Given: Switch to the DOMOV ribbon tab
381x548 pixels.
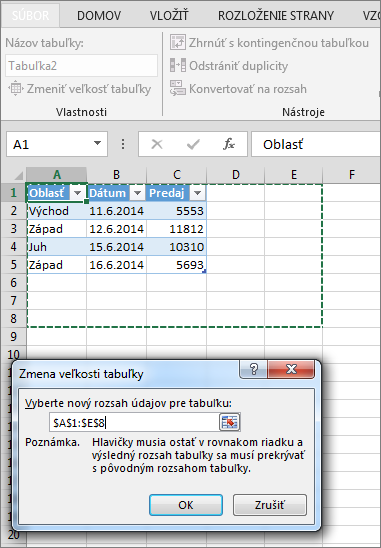Looking at the screenshot, I should 99,16.
